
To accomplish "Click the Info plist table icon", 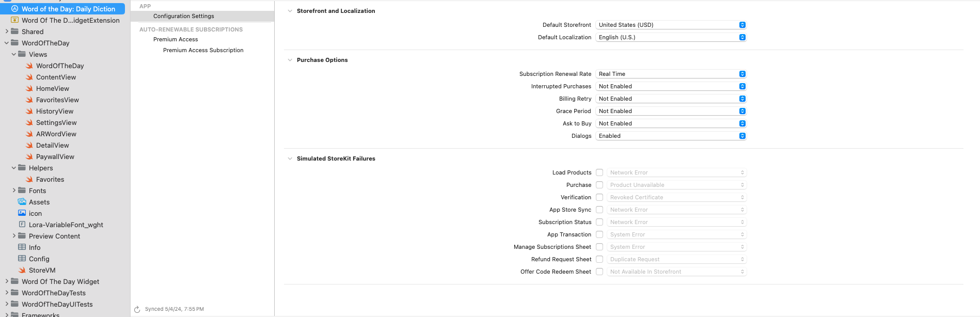I will tap(22, 248).
